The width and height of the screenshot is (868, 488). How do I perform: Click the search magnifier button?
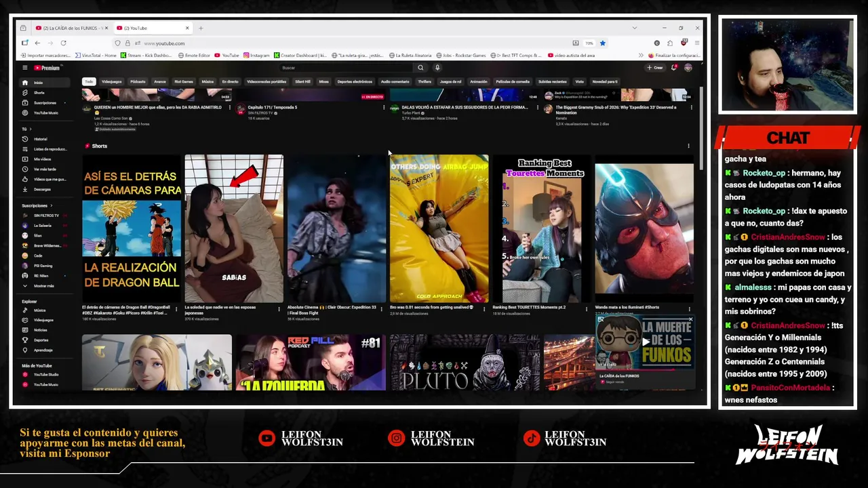(x=420, y=68)
